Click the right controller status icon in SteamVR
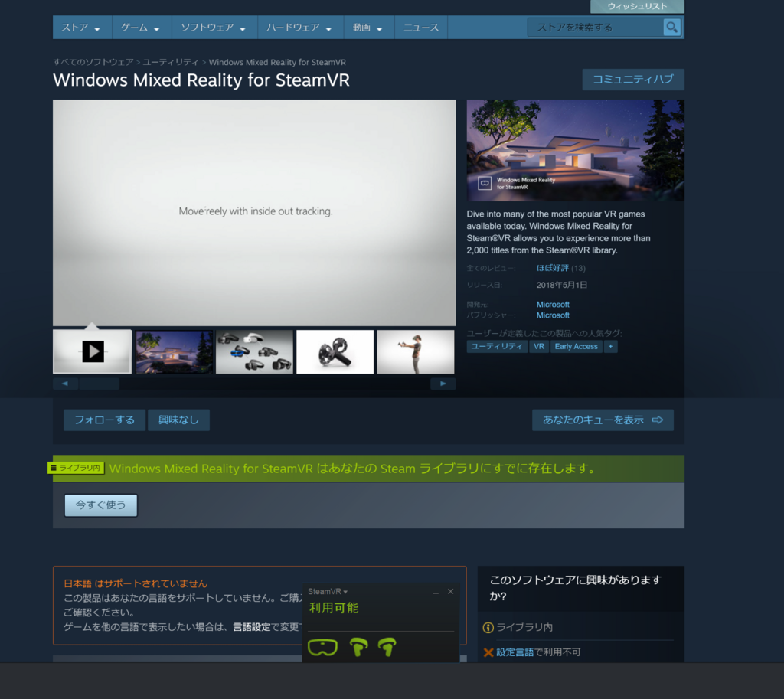 387,647
